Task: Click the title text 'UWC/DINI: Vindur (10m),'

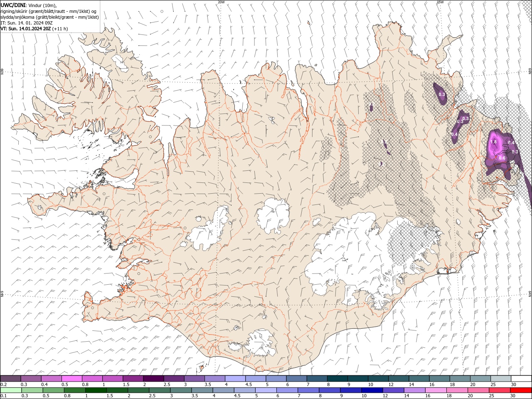Action: click(x=28, y=5)
